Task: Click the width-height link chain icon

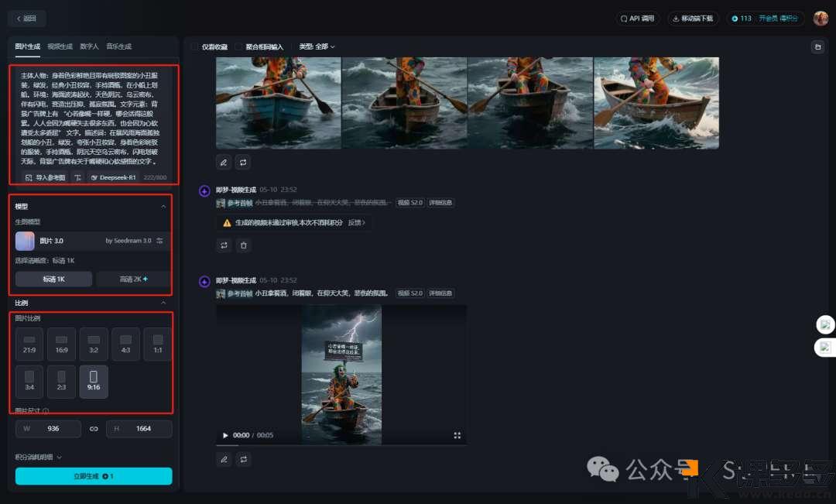Action: coord(94,429)
